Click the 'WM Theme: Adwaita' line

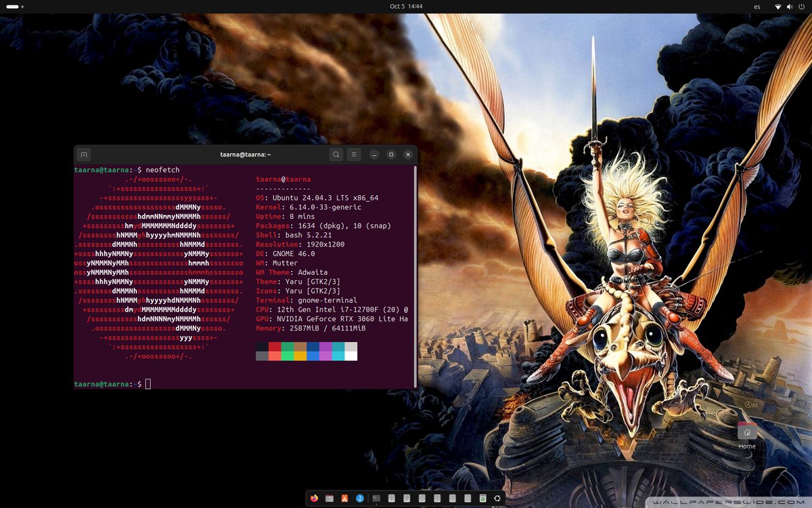(292, 272)
